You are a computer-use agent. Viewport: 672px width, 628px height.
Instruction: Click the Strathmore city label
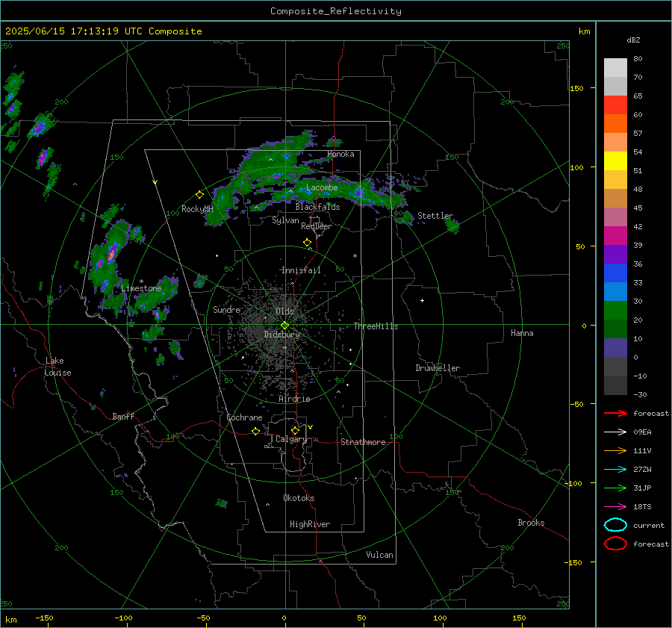363,442
